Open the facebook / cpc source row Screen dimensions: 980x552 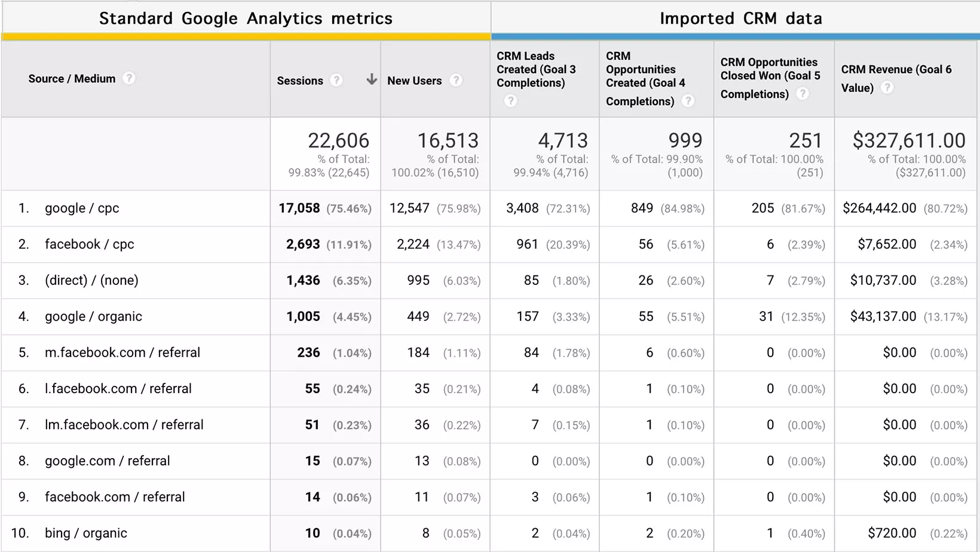click(x=89, y=244)
